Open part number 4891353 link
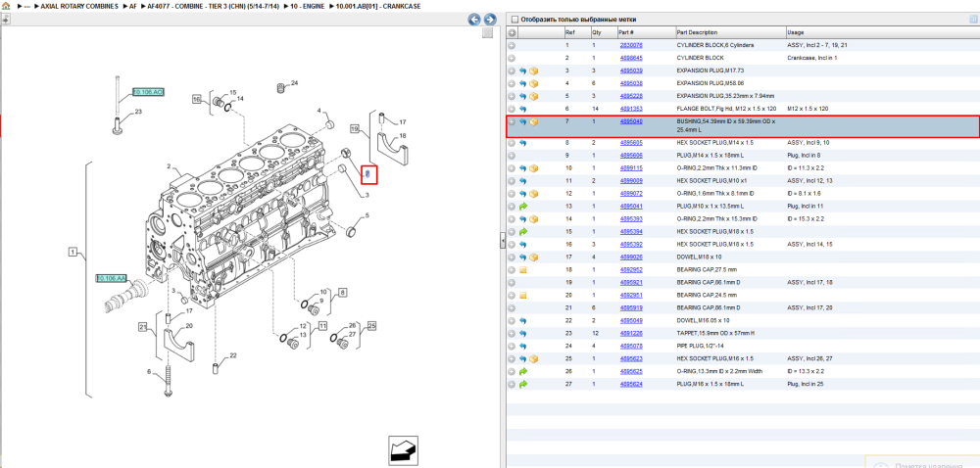Image resolution: width=980 pixels, height=468 pixels. click(x=630, y=109)
